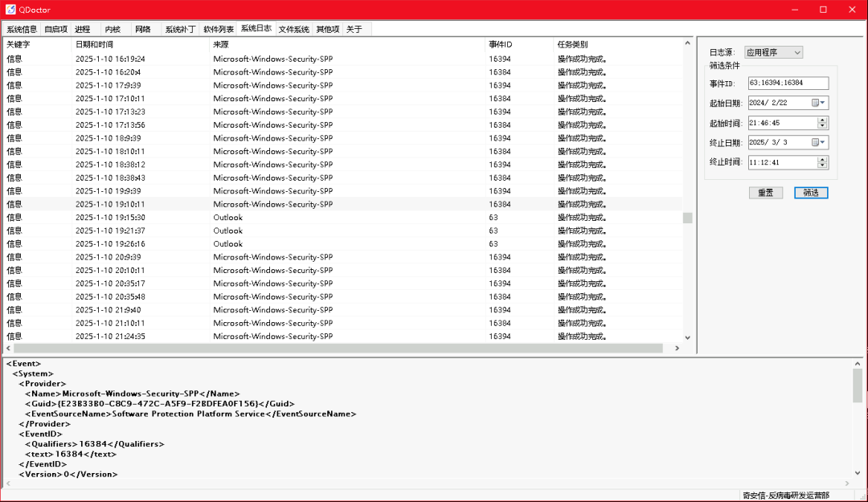Image resolution: width=868 pixels, height=502 pixels.
Task: Sort by the 事件ID column header
Action: 519,44
